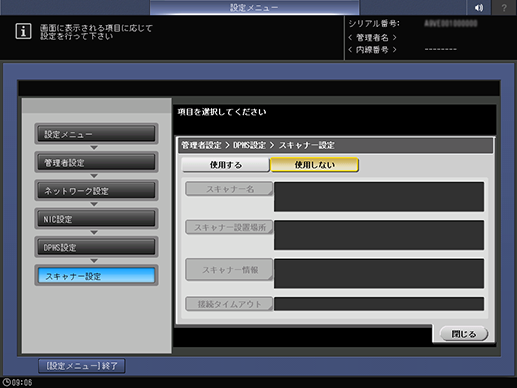The width and height of the screenshot is (517, 388).
Task: Go to NIC設定 in the sidebar
Action: tap(96, 219)
